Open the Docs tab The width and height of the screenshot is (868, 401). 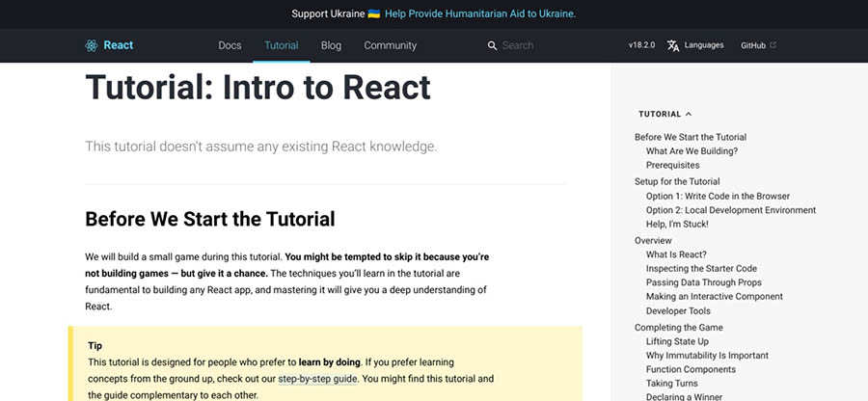(x=230, y=45)
